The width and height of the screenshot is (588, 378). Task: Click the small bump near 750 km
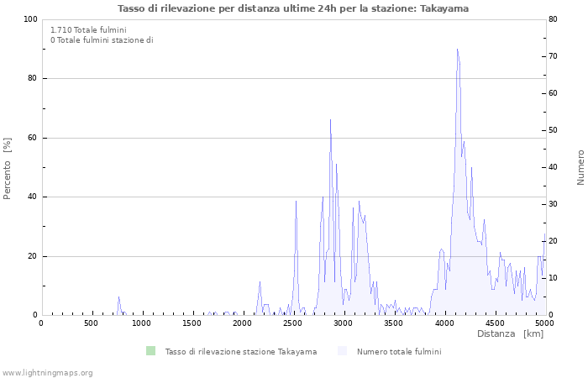118,298
